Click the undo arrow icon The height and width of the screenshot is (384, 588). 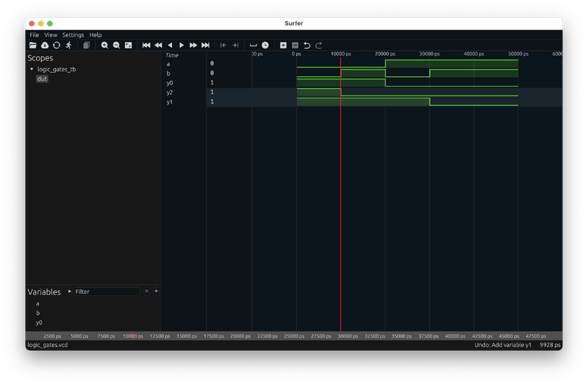coord(307,46)
